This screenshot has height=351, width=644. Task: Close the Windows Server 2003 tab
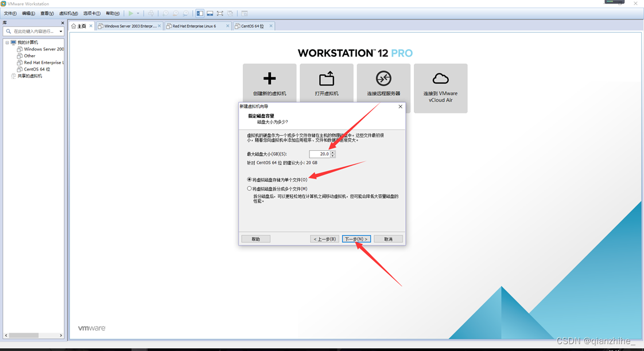(160, 26)
